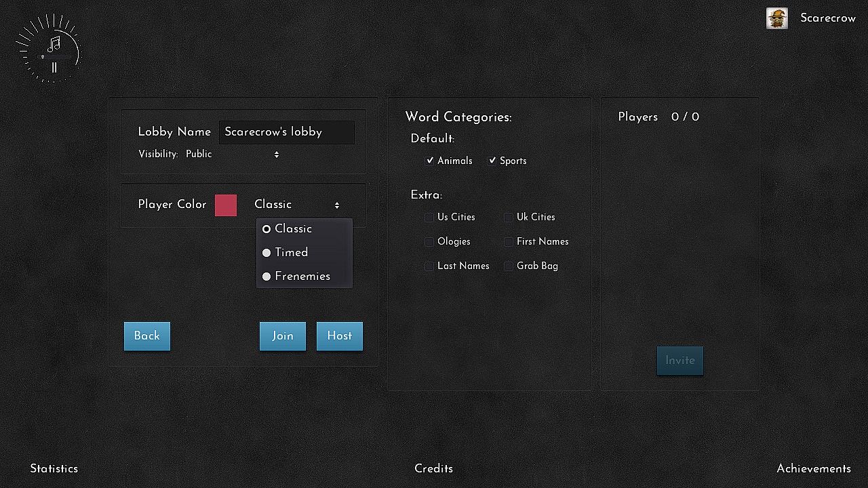This screenshot has height=488, width=868.
Task: Click the Join button
Action: point(283,336)
